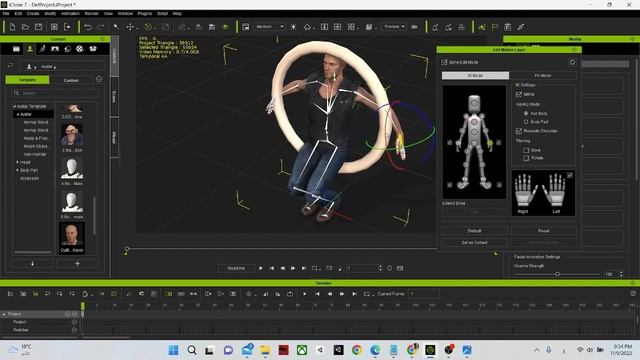Click the viewport play bar scrubber handle

pos(127,249)
